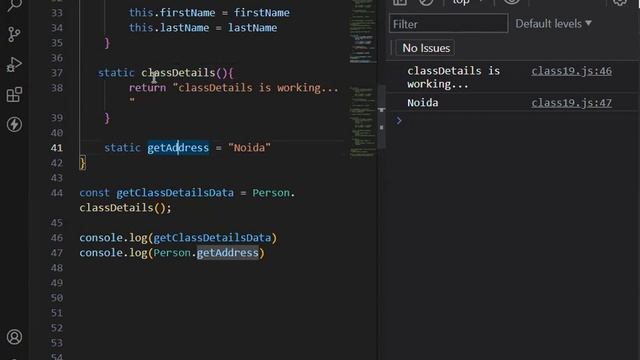Click the console prompt chevron to type
Screen dimensions: 640x360
[399, 120]
